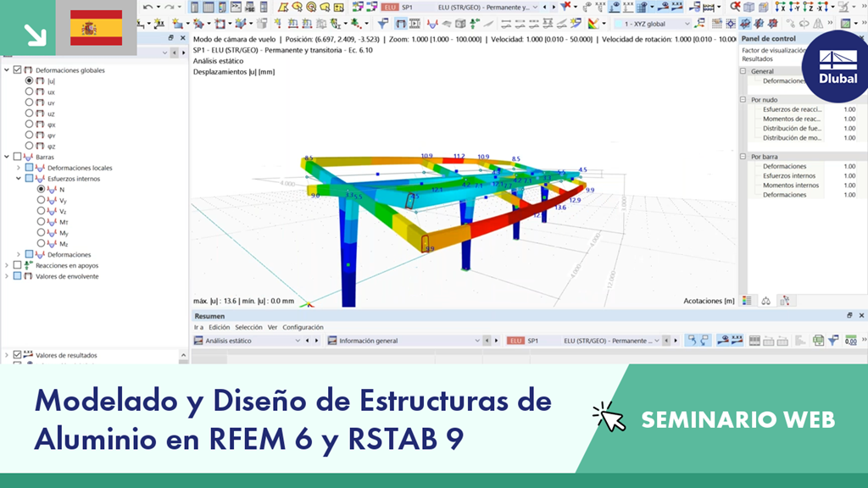Click the light-blue color box in XYZ global selector
The width and height of the screenshot is (868, 488).
coord(619,24)
